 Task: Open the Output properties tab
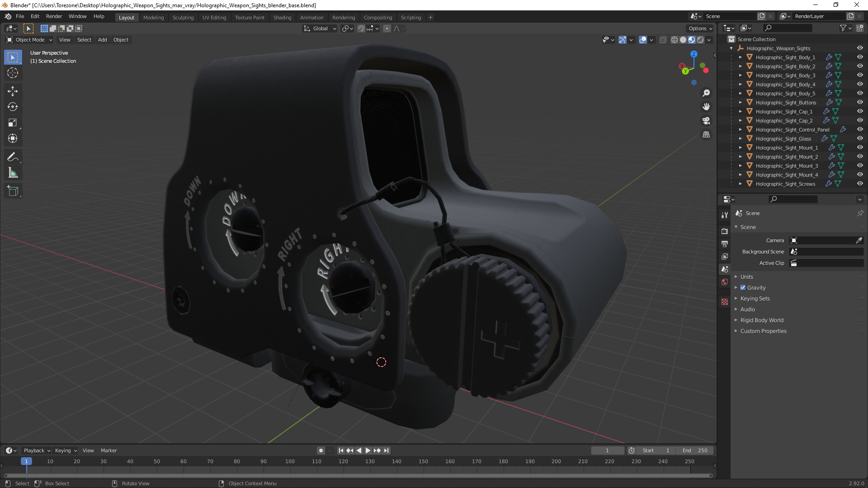click(725, 244)
